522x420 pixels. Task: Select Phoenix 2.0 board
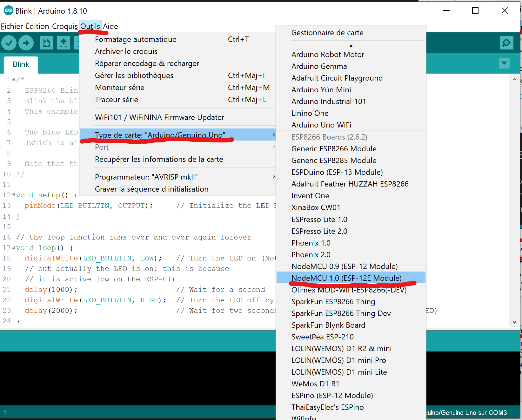point(351,255)
